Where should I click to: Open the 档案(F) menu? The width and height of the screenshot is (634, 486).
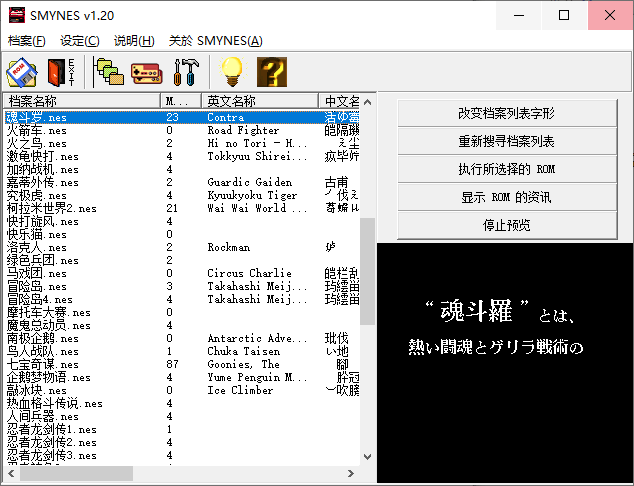[x=27, y=41]
